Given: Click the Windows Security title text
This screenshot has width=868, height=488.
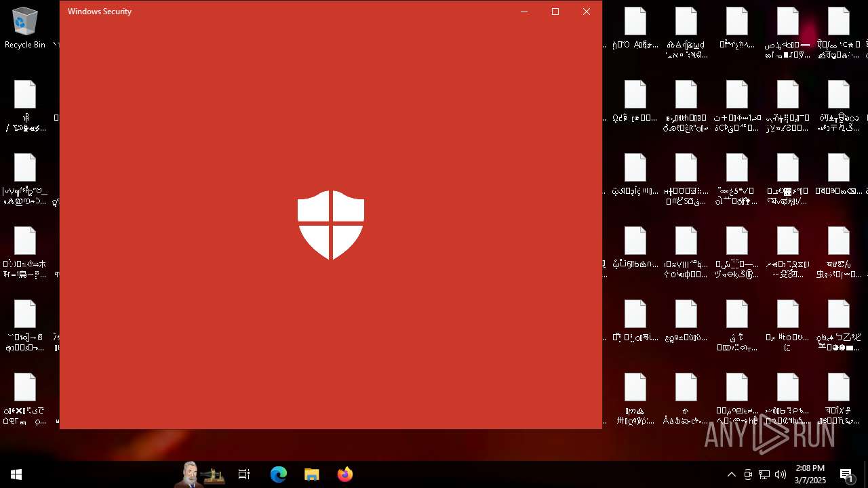Looking at the screenshot, I should point(100,12).
